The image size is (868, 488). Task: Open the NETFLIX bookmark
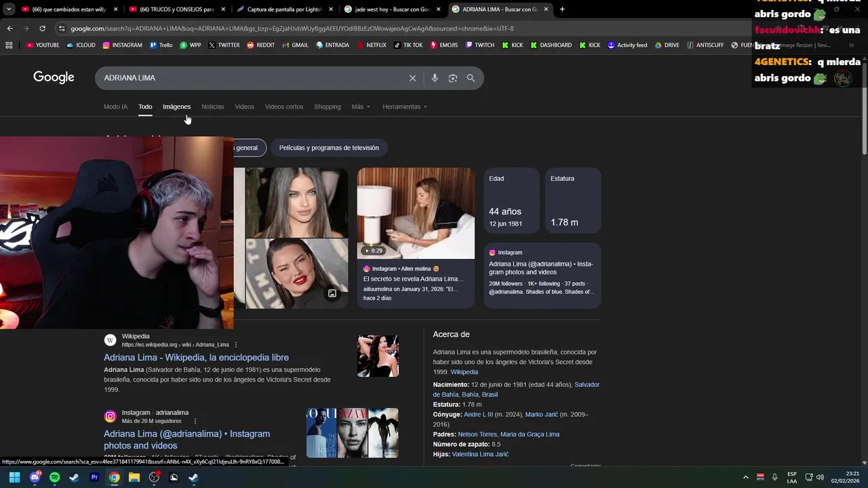pyautogui.click(x=371, y=45)
